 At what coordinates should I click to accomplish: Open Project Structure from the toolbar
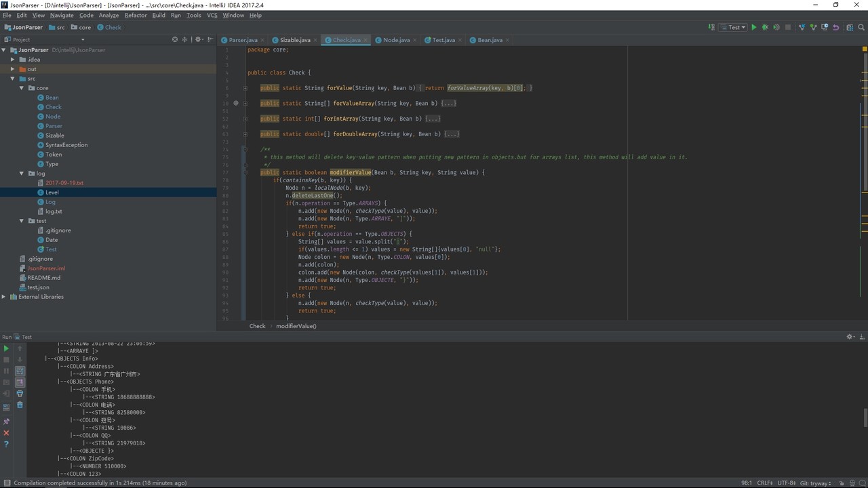(x=850, y=27)
